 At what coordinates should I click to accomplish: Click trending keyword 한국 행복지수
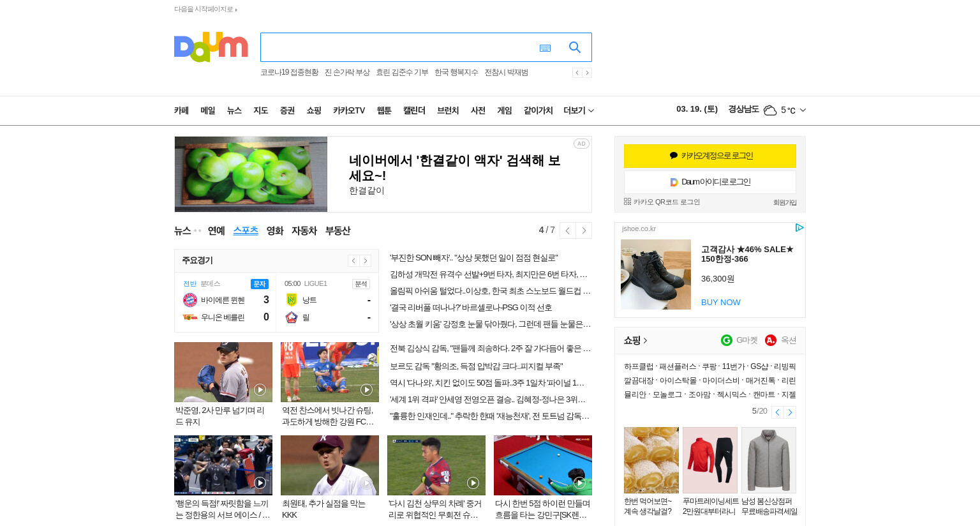[x=456, y=73]
